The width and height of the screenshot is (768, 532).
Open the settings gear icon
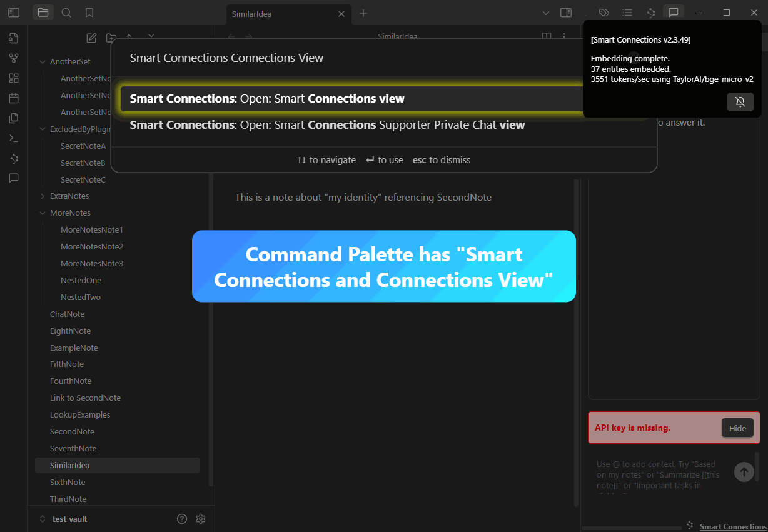click(201, 519)
